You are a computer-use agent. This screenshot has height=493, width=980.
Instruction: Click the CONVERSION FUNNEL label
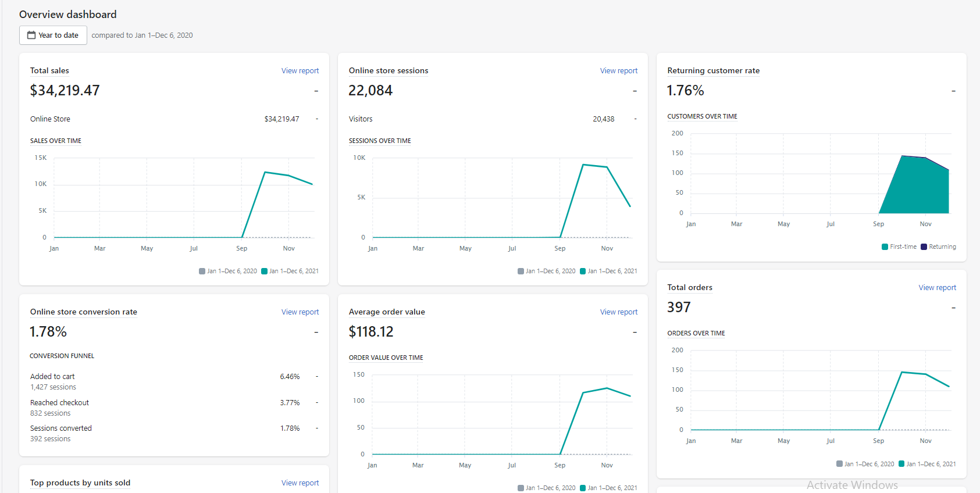coord(62,356)
